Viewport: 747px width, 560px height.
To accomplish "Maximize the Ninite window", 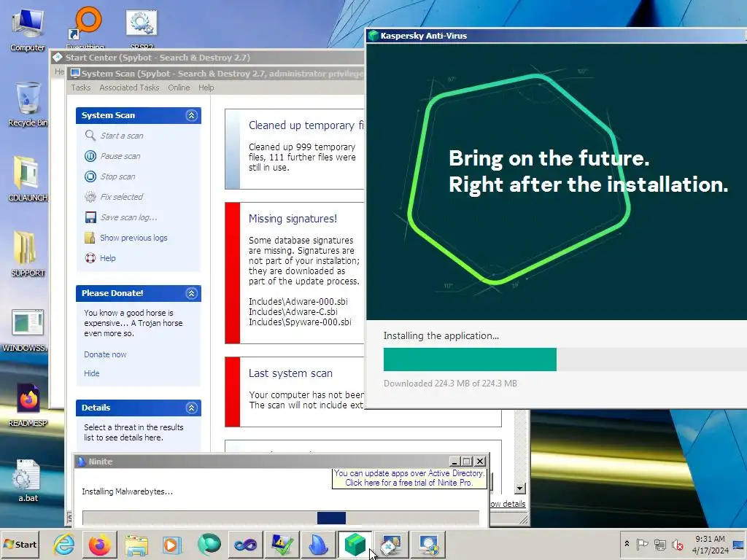I will click(x=467, y=462).
